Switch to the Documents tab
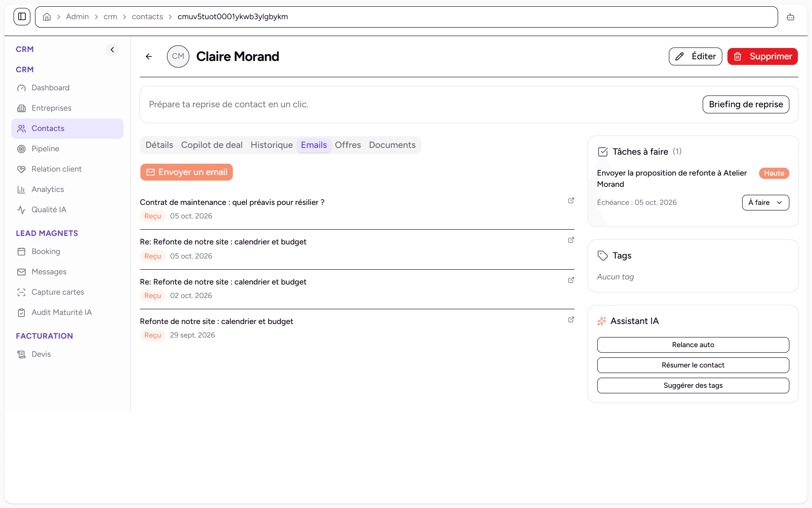 click(392, 145)
